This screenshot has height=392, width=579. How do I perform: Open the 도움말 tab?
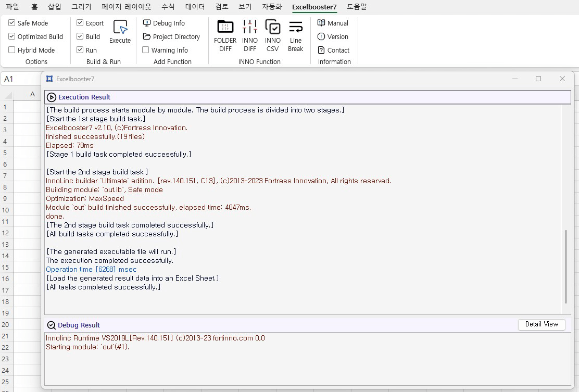click(357, 7)
